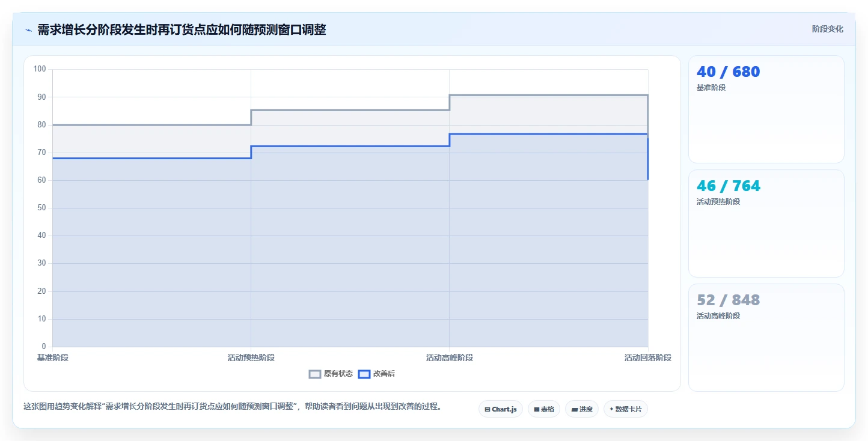
Task: Select the Chart.js tag chip
Action: click(501, 409)
